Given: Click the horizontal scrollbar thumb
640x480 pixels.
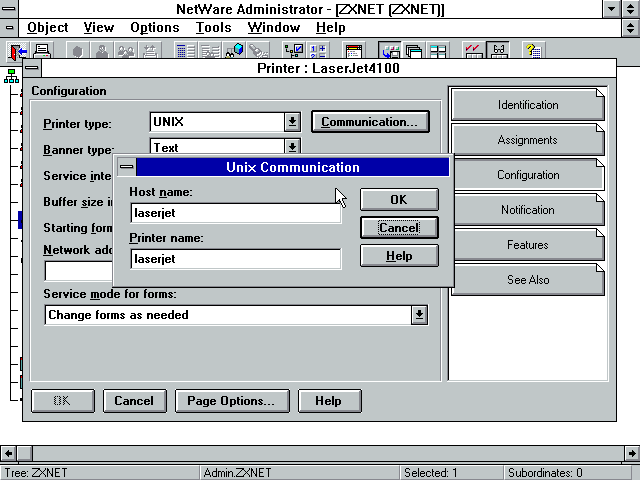Looking at the screenshot, I should 24,453.
